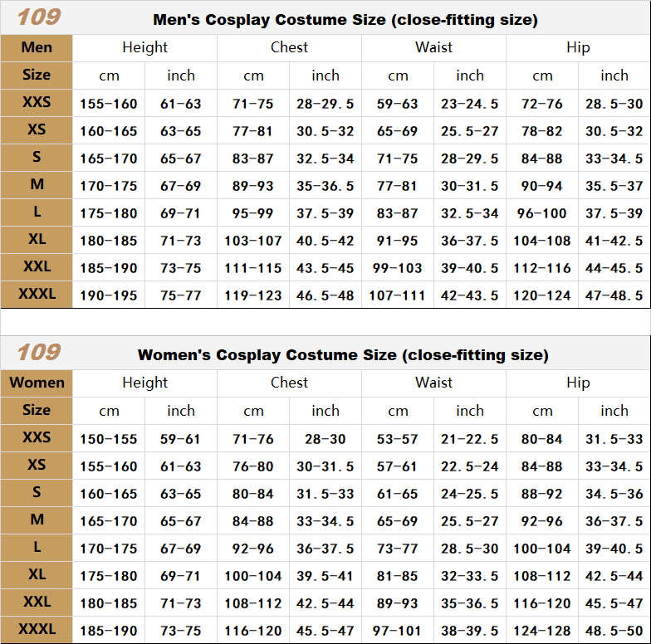Image resolution: width=651 pixels, height=644 pixels.
Task: Click the 109 logo above the women's table
Action: pos(38,352)
